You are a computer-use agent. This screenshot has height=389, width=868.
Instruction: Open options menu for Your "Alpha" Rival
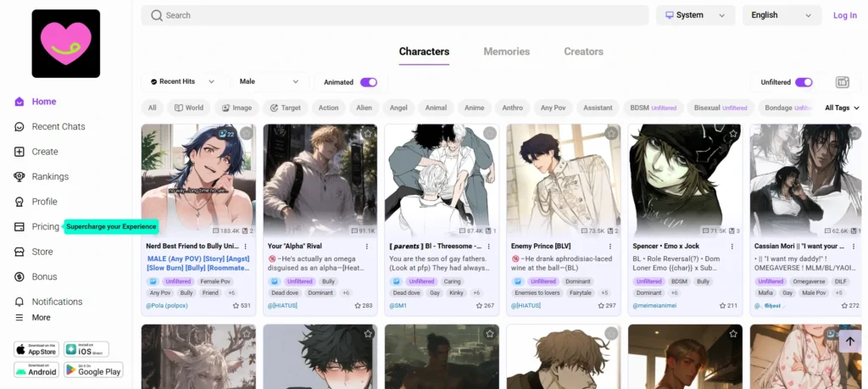(x=366, y=247)
